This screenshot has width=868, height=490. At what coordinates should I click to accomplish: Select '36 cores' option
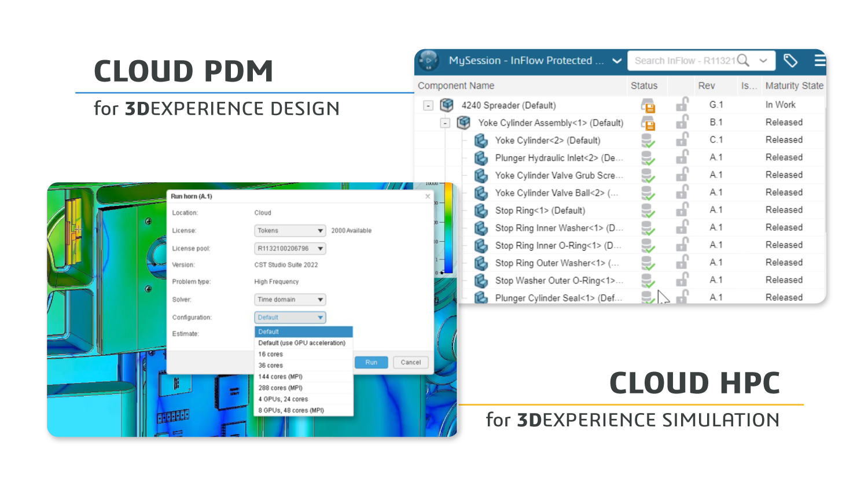coord(304,366)
